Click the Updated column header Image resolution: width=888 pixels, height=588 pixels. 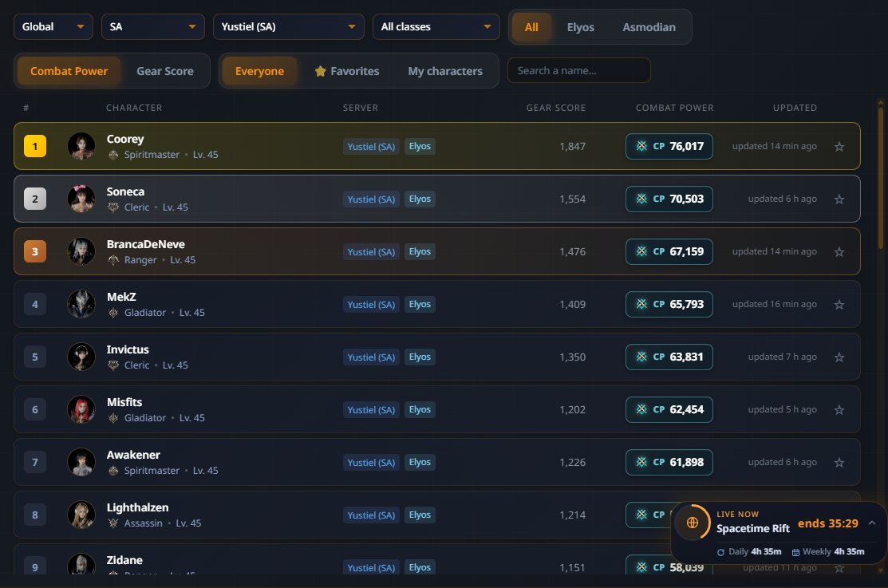pos(795,108)
